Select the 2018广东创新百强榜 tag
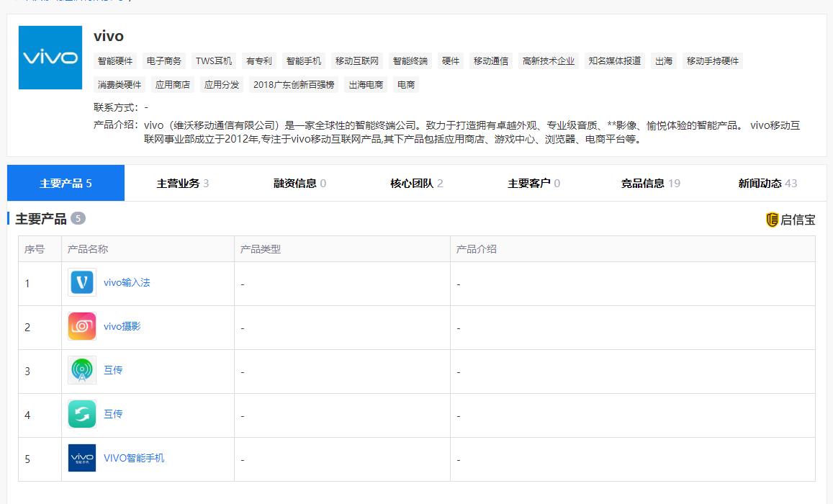The width and height of the screenshot is (833, 504). click(294, 85)
